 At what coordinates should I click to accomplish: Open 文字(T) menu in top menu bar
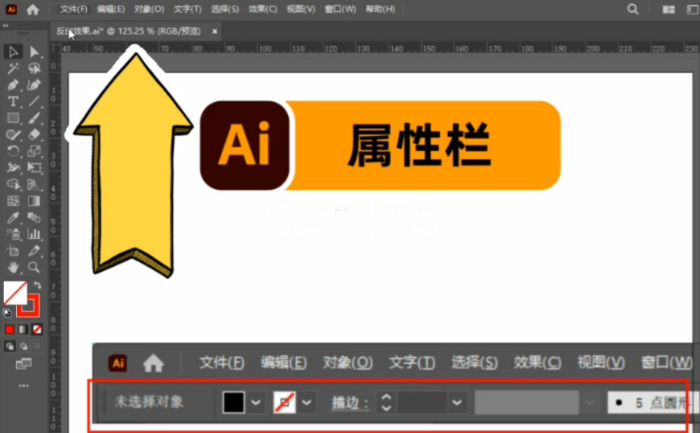point(187,9)
